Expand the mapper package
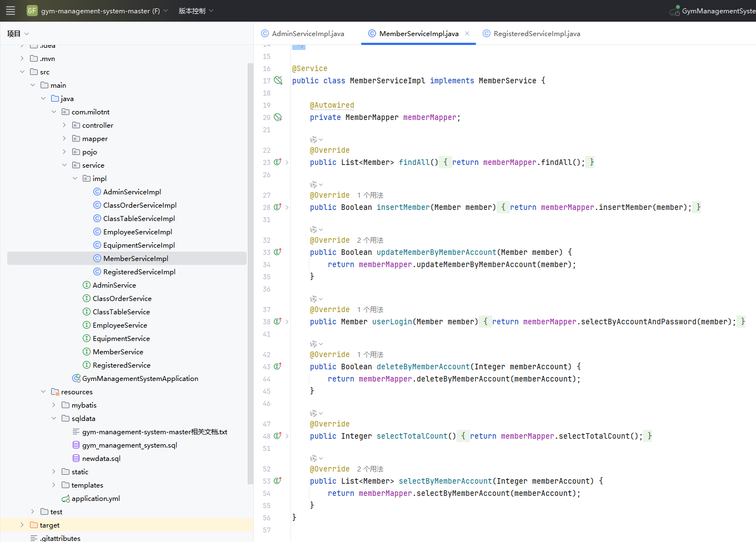Image resolution: width=756 pixels, height=542 pixels. [x=64, y=138]
